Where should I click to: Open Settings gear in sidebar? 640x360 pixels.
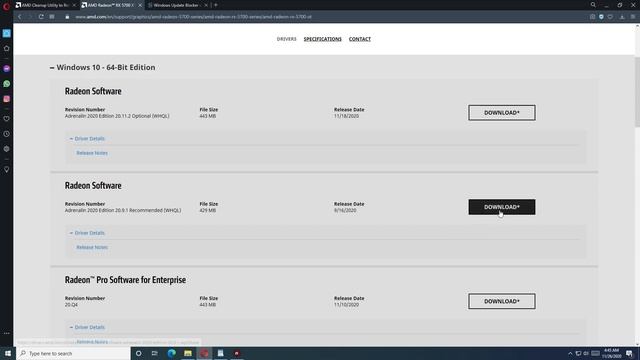7,149
